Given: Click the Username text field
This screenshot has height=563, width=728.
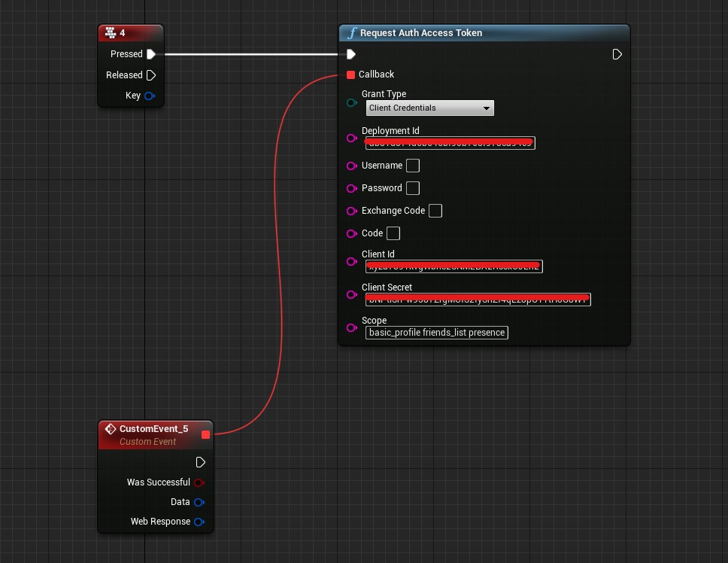Looking at the screenshot, I should pos(413,166).
